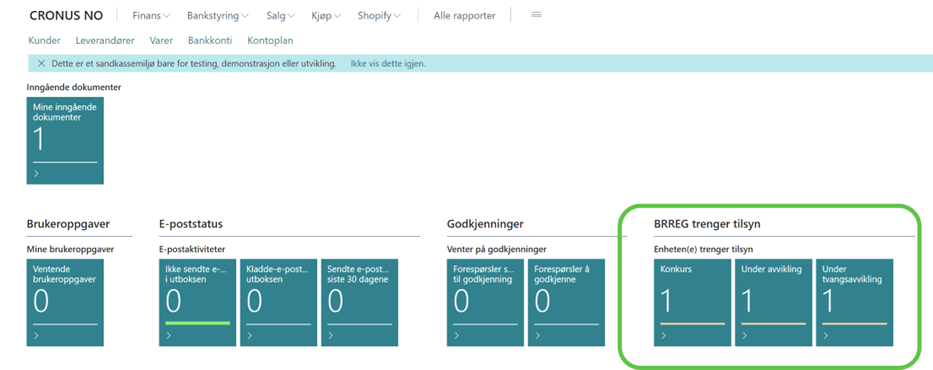Image resolution: width=933 pixels, height=370 pixels.
Task: Expand the Finans menu
Action: [151, 15]
